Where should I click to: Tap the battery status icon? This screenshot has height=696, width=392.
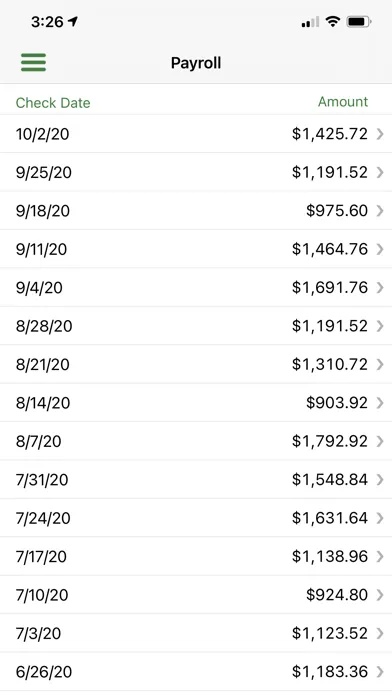click(x=359, y=21)
